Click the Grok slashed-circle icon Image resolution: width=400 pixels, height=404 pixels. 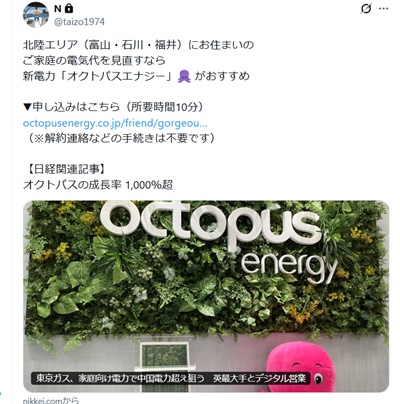pyautogui.click(x=366, y=9)
